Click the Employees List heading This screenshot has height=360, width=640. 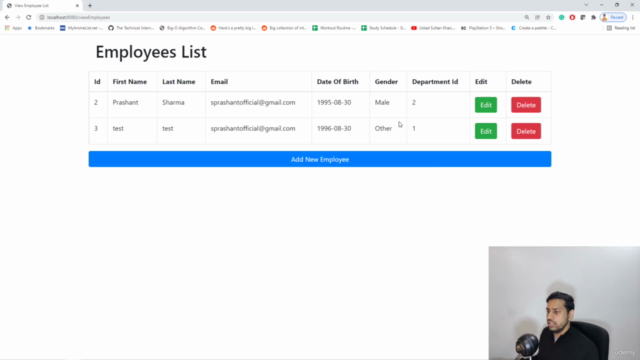pos(151,52)
